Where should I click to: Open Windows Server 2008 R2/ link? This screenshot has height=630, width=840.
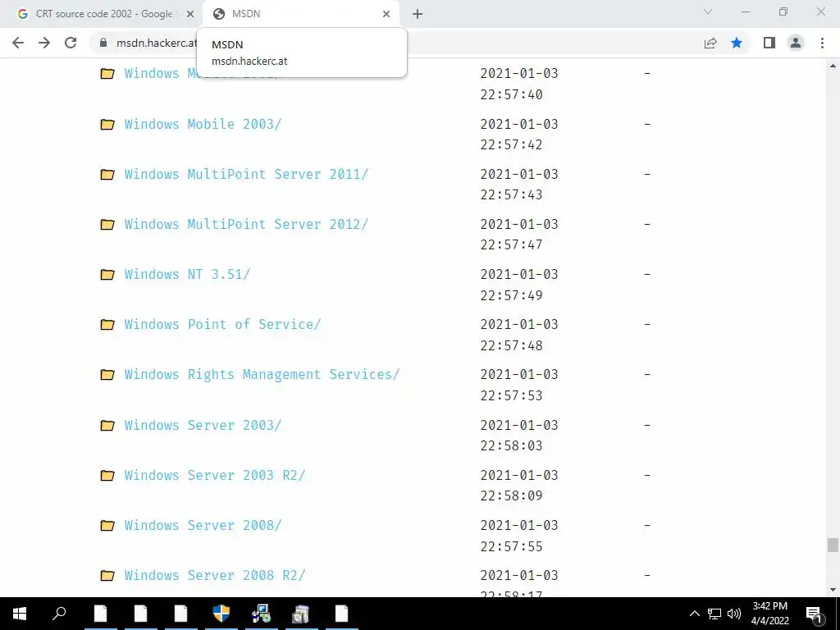click(x=214, y=575)
